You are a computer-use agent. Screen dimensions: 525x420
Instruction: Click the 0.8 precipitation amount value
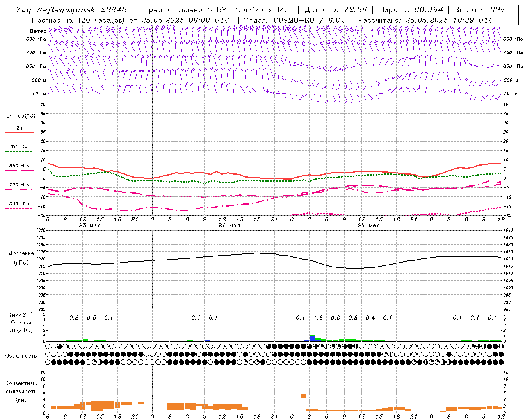point(353,317)
